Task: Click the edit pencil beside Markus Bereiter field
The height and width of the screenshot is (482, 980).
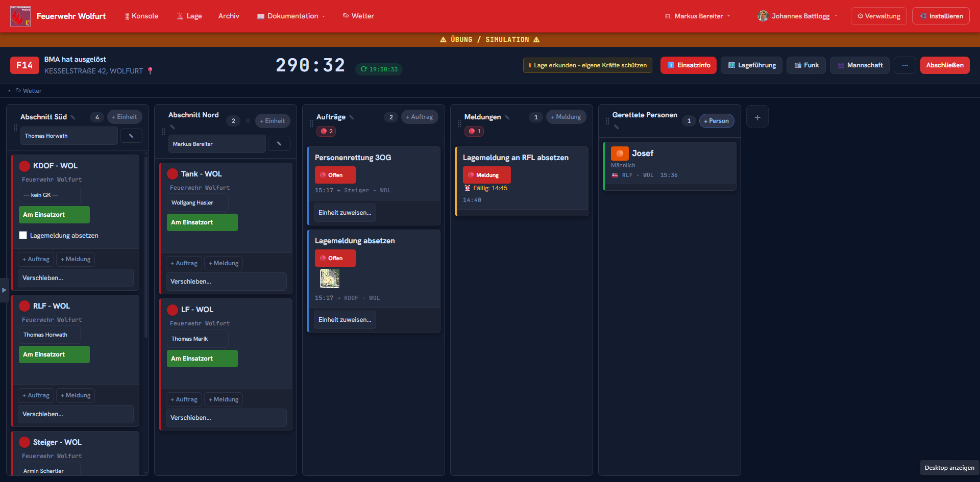Action: click(279, 144)
